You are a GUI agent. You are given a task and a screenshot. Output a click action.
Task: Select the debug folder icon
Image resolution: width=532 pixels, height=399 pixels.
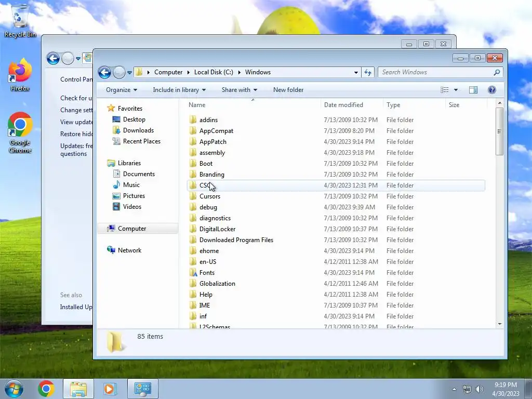tap(193, 207)
